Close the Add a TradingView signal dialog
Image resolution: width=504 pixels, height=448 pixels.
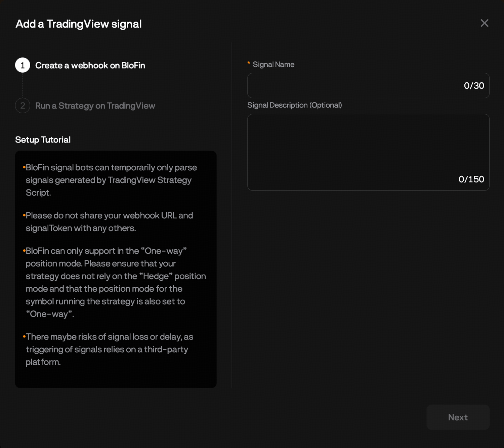coord(484,23)
